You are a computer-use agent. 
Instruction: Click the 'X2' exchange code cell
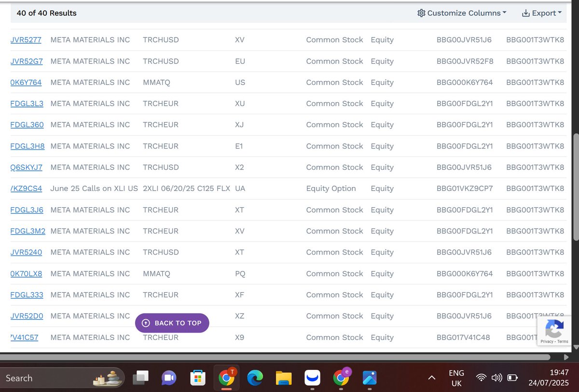coord(239,167)
